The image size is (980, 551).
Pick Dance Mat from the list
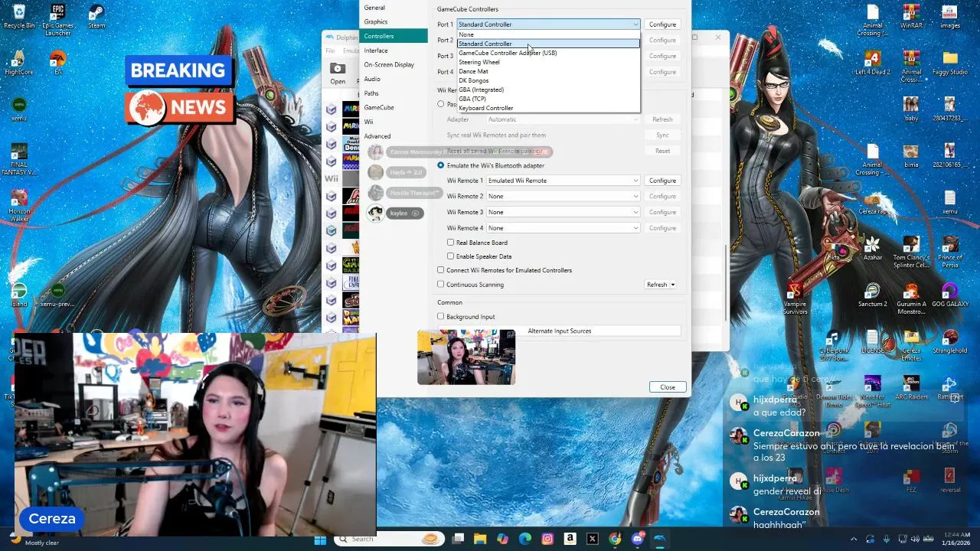(x=548, y=71)
